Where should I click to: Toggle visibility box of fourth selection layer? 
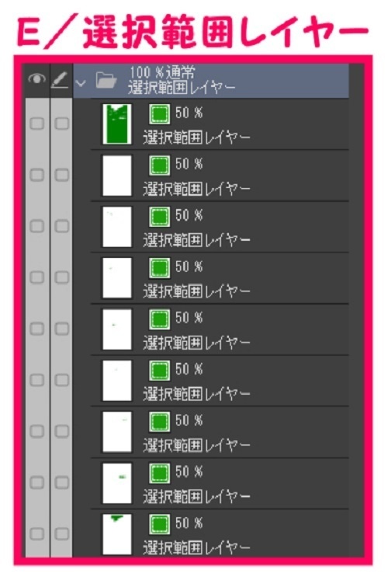tap(36, 277)
